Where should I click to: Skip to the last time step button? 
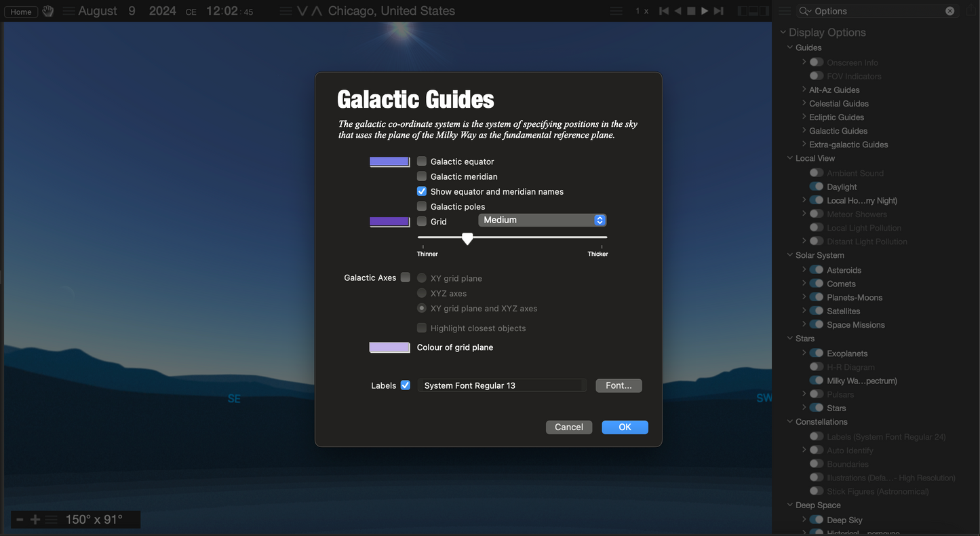coord(719,11)
